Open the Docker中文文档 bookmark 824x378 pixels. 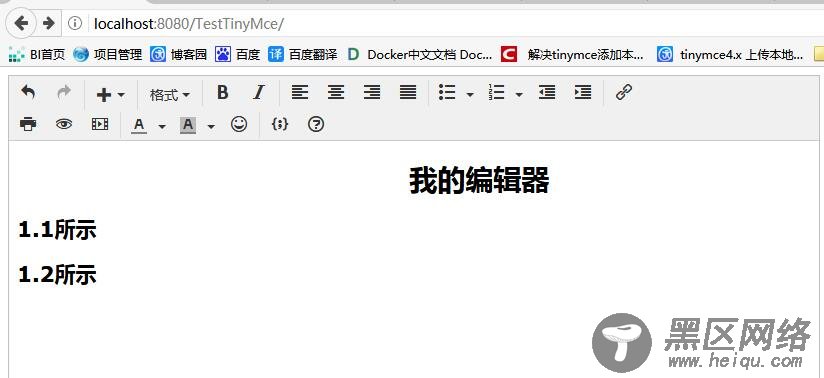[420, 54]
